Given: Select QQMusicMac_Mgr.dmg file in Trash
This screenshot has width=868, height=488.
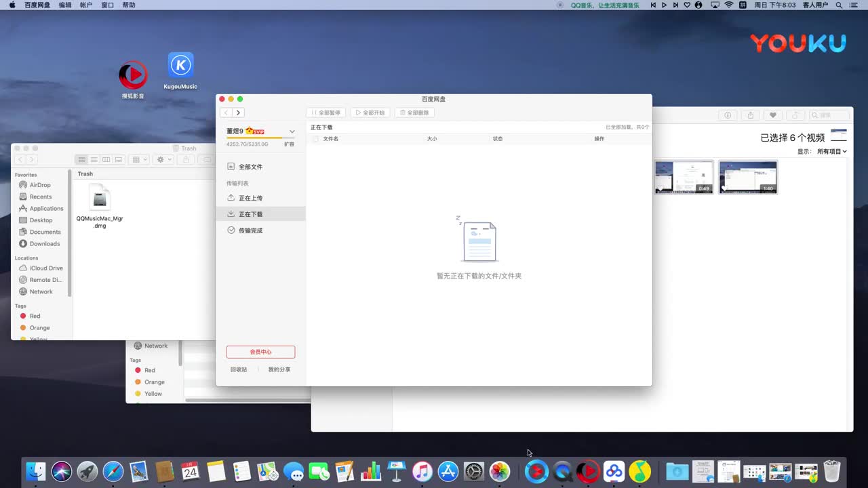Looking at the screenshot, I should (100, 206).
